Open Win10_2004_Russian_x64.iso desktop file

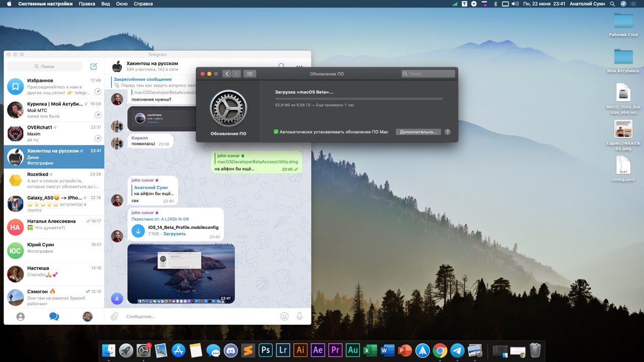point(623,99)
